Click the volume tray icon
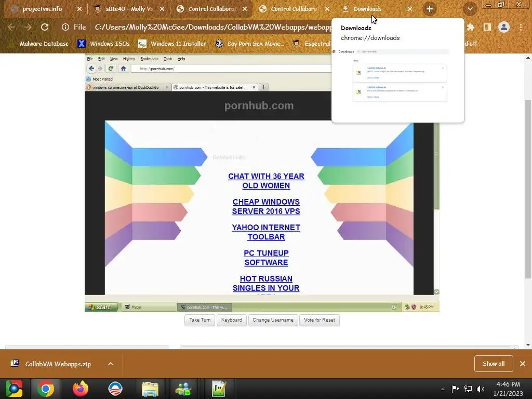The image size is (532, 399). [x=481, y=389]
